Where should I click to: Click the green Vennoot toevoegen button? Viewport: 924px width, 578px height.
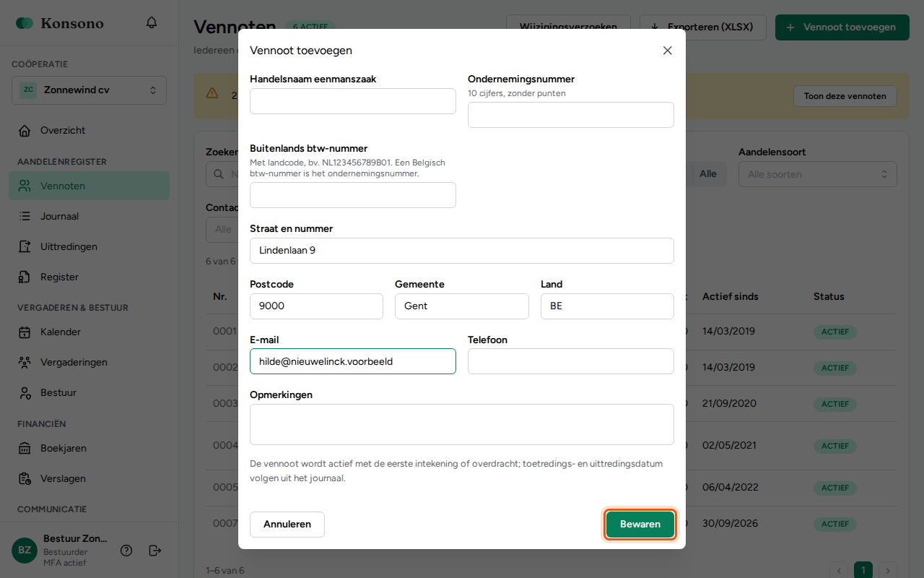click(842, 27)
